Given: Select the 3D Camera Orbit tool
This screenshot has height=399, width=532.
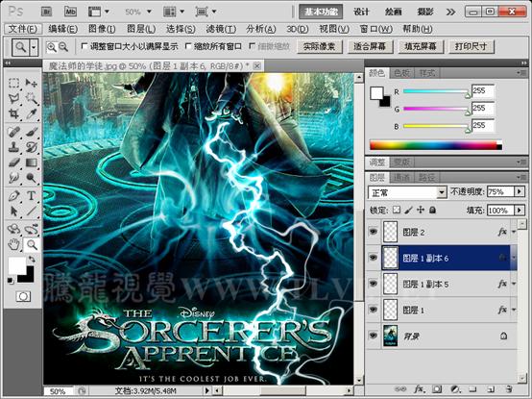Looking at the screenshot, I should [32, 229].
